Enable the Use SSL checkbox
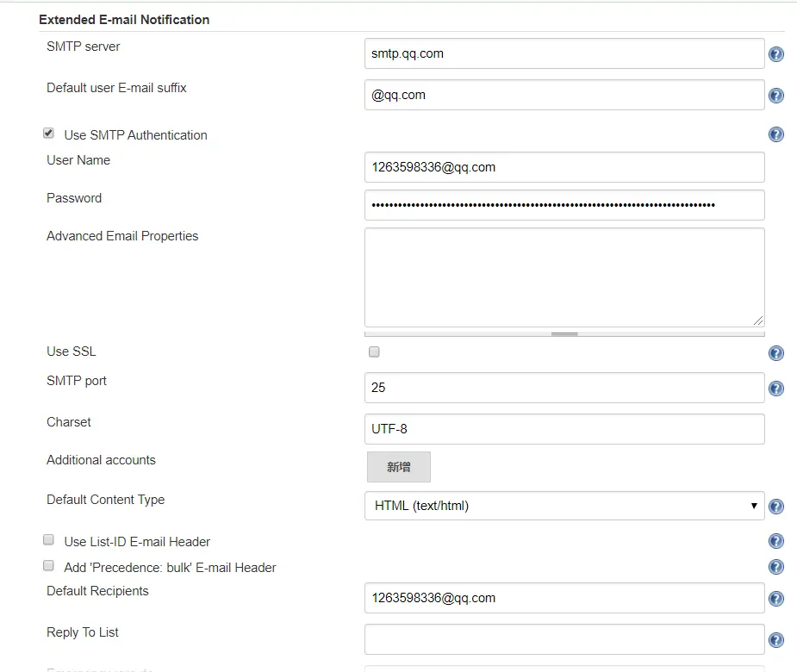 (374, 352)
